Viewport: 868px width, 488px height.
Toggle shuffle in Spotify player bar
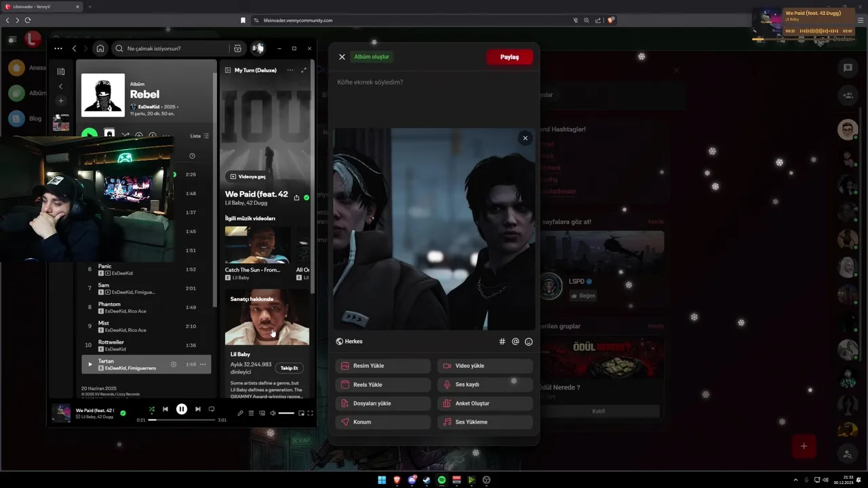152,409
